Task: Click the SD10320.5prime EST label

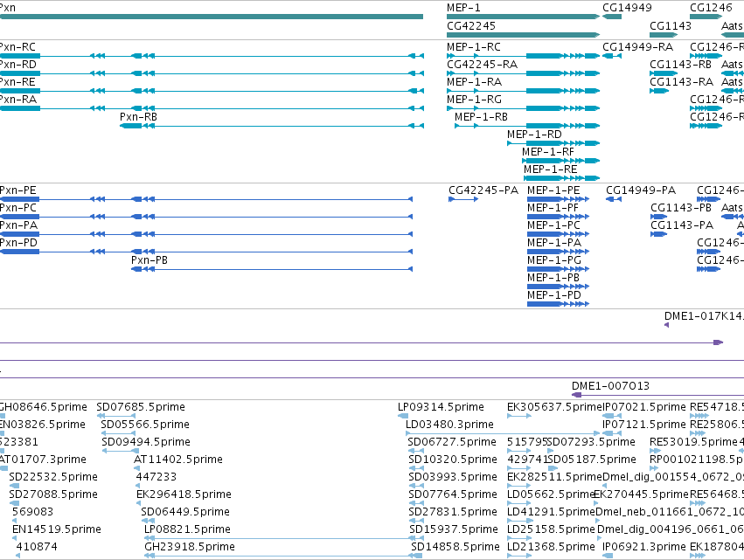Action: (x=453, y=460)
